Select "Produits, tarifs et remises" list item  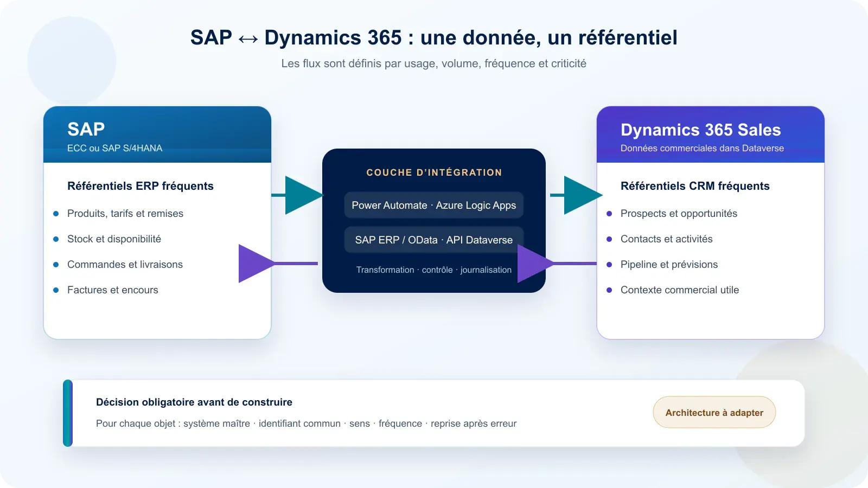point(125,214)
